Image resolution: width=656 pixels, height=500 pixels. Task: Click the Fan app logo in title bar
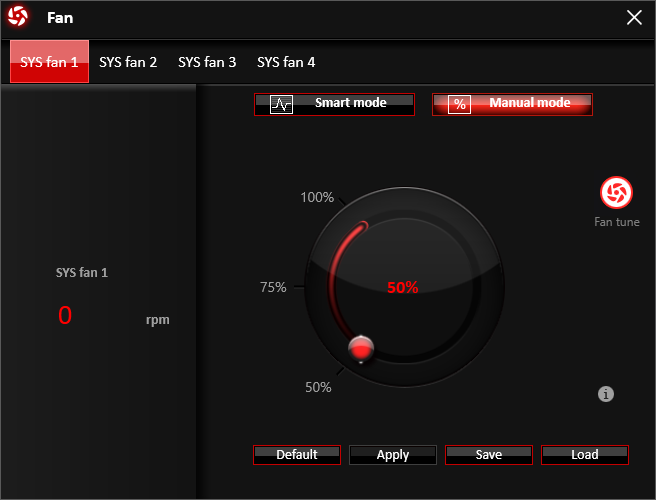[18, 16]
